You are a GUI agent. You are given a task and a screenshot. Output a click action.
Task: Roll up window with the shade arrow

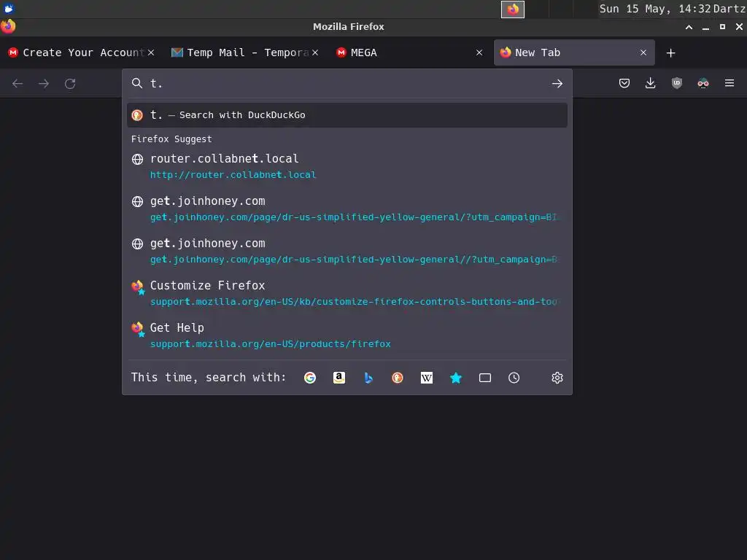pos(689,27)
